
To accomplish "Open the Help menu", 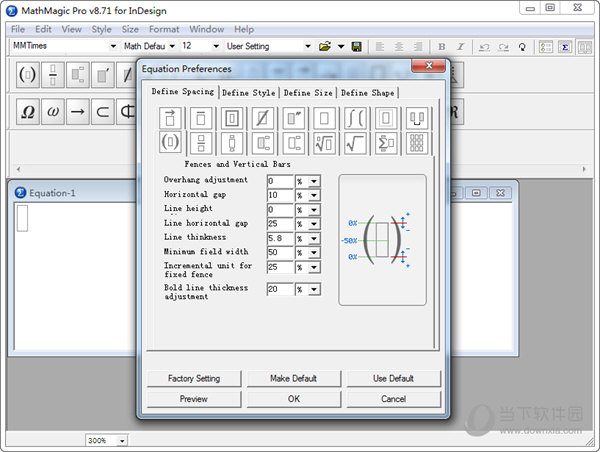I will (244, 29).
